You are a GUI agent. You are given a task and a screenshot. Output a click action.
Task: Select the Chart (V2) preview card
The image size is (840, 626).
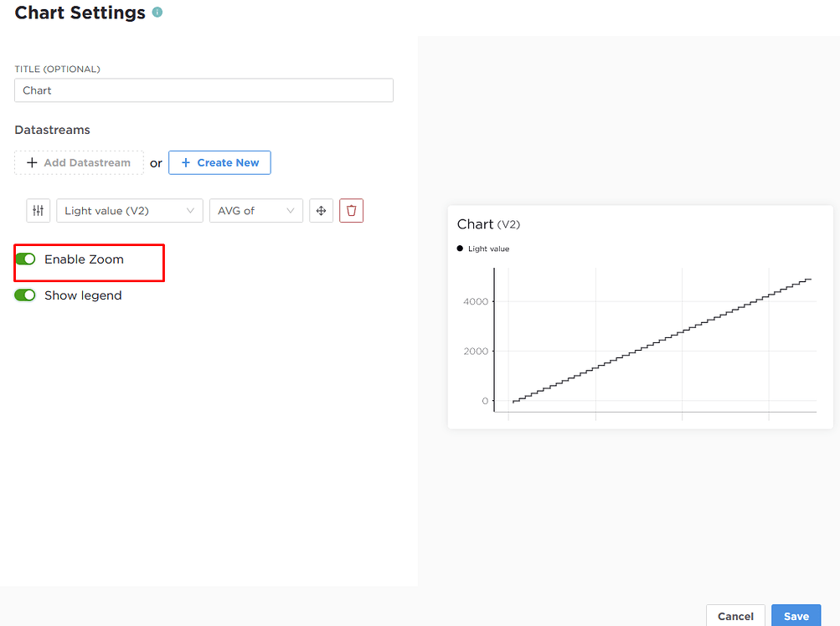click(x=640, y=318)
